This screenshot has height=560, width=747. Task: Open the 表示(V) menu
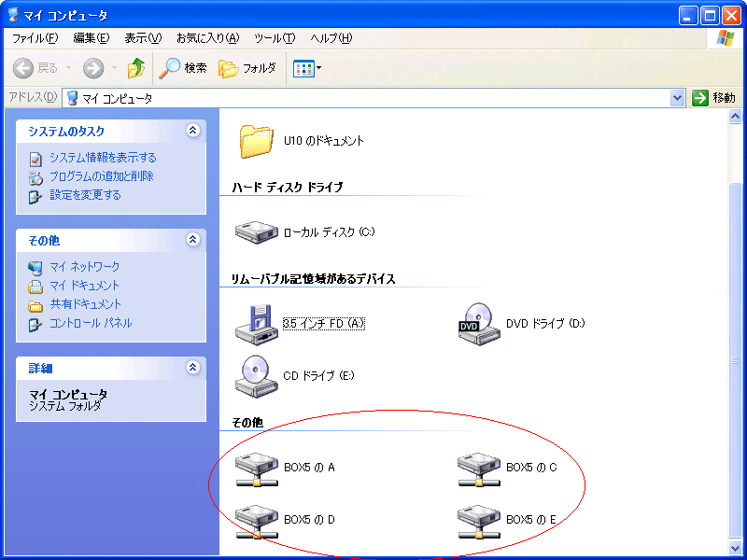143,38
